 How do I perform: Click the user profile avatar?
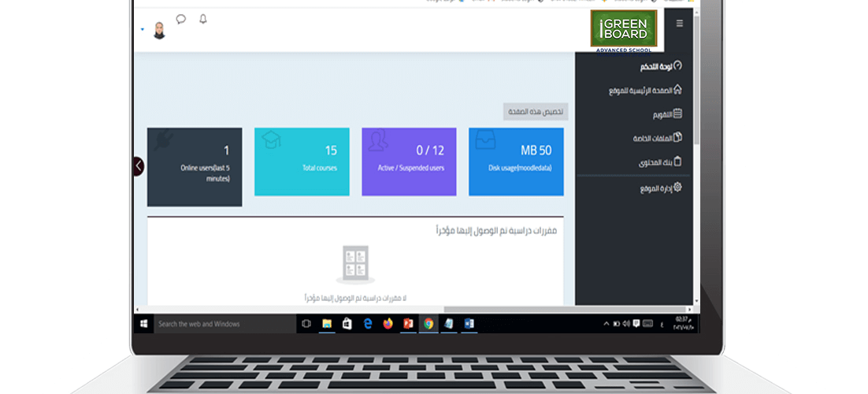[159, 31]
